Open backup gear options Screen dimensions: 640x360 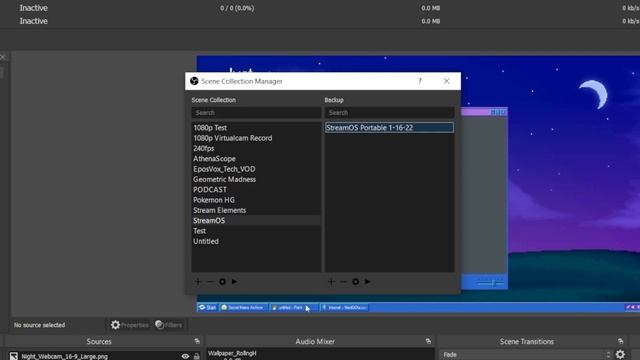click(356, 282)
